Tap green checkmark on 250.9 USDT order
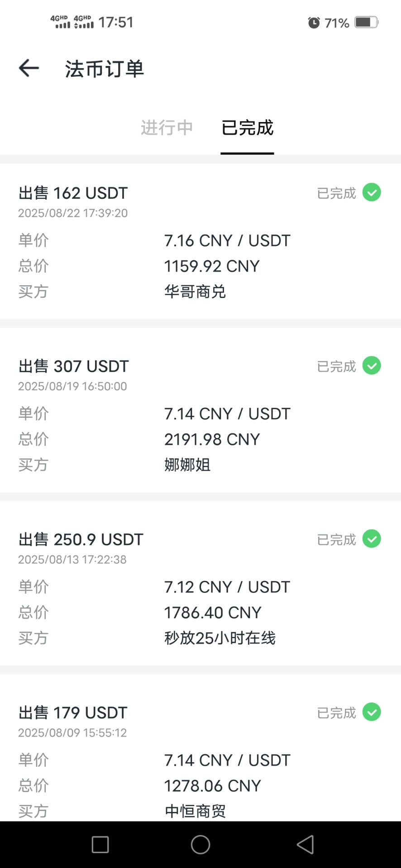This screenshot has width=401, height=868. (x=372, y=539)
